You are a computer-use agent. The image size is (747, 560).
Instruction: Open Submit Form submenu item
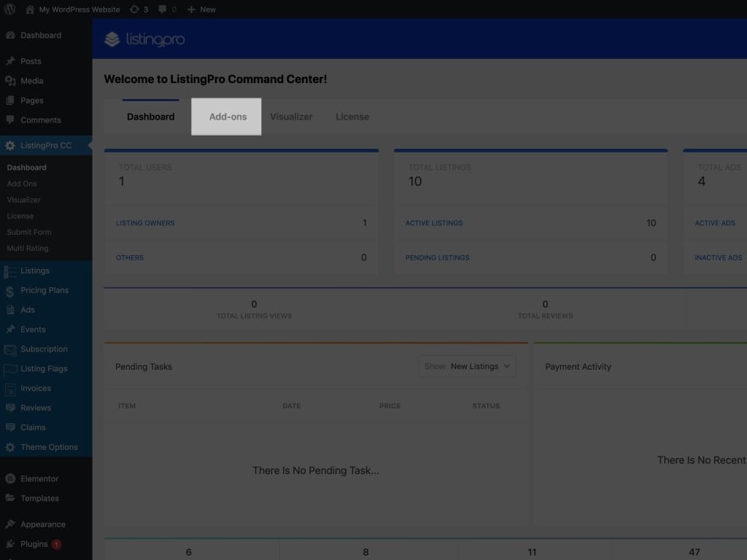[29, 233]
